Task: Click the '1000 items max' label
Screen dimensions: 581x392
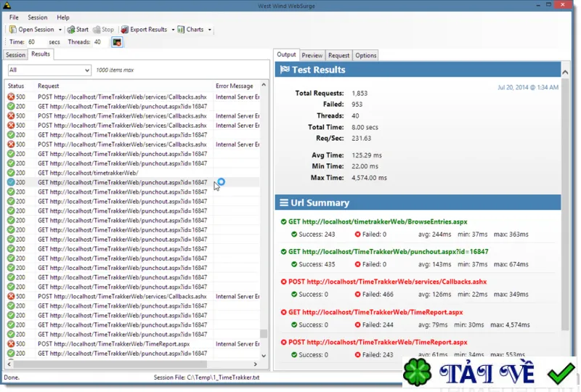Action: tap(115, 70)
